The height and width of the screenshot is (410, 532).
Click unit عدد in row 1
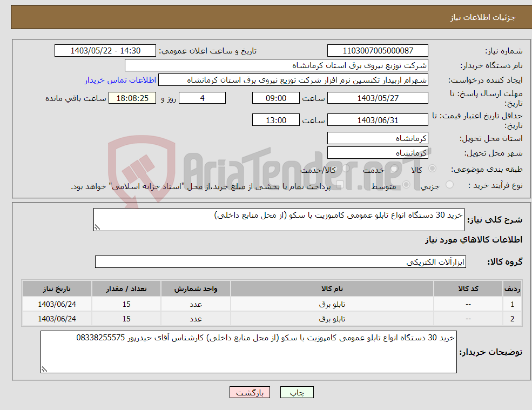(x=196, y=305)
